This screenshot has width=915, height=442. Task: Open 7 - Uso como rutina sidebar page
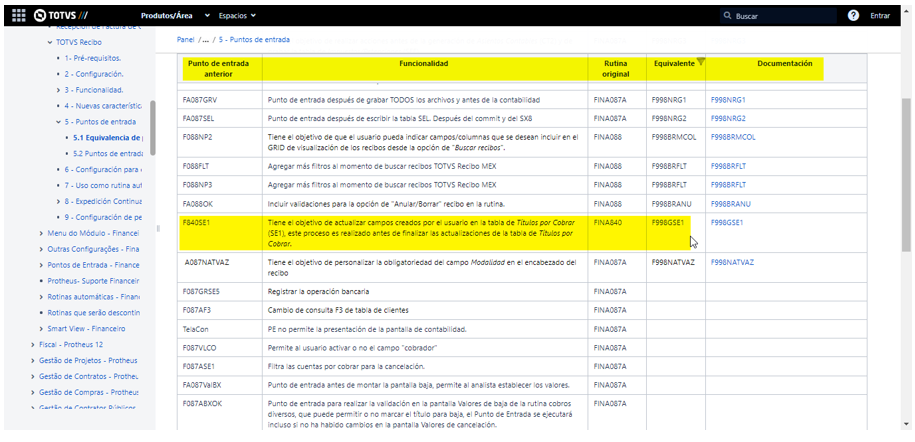click(x=103, y=185)
